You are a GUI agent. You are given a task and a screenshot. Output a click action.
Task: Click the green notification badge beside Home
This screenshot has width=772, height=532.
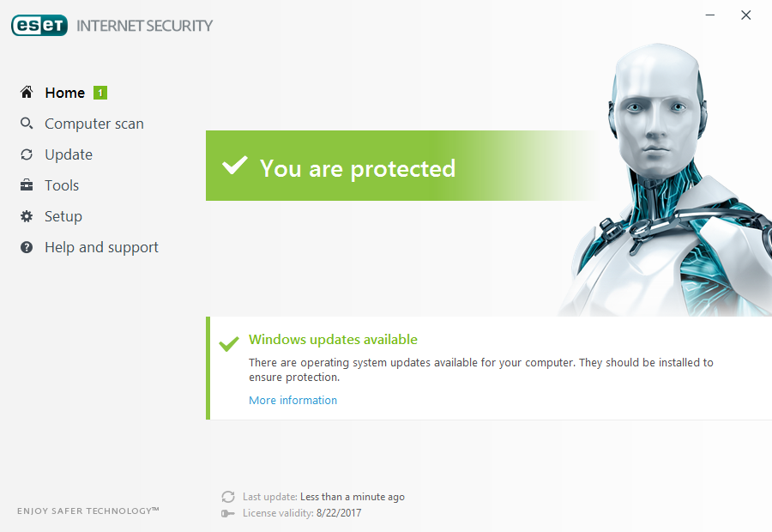coord(100,93)
